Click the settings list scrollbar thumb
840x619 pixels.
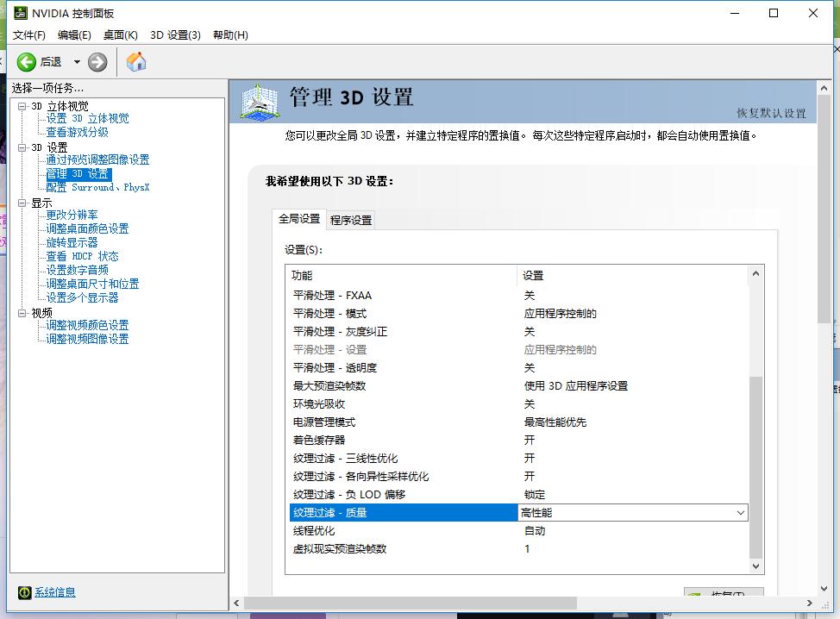coord(755,467)
